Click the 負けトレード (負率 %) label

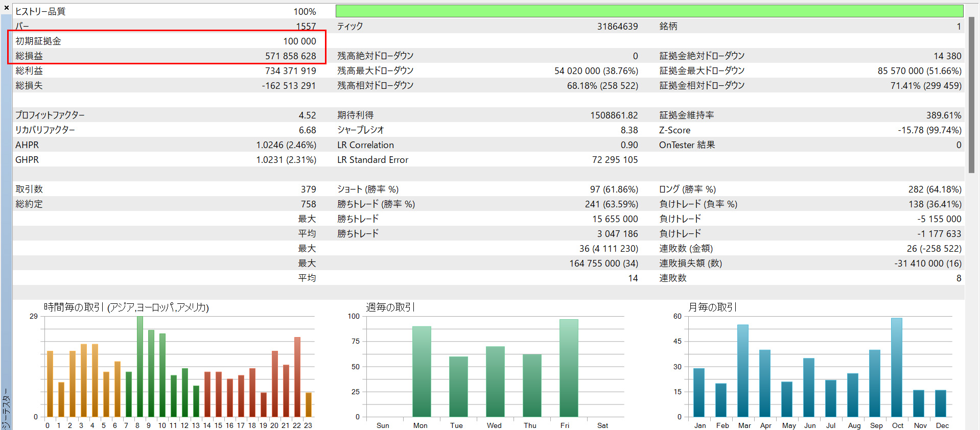pyautogui.click(x=698, y=204)
